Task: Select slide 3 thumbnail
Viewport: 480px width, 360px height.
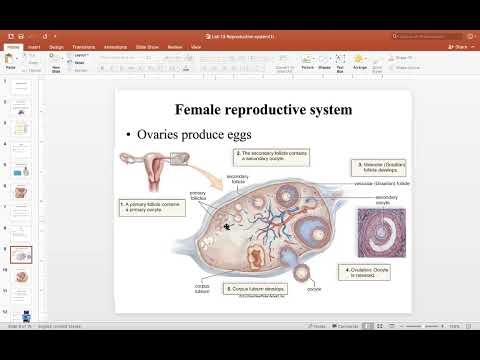Action: click(21, 129)
